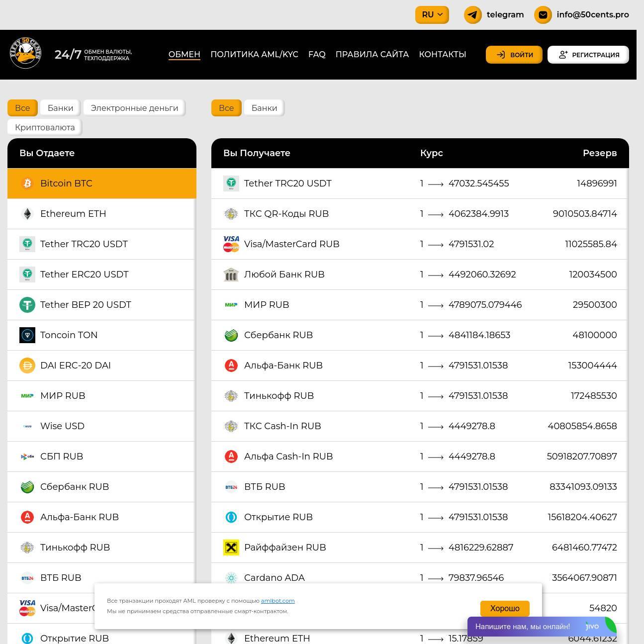Click the Sberbank RUB icon in receive list

point(231,335)
